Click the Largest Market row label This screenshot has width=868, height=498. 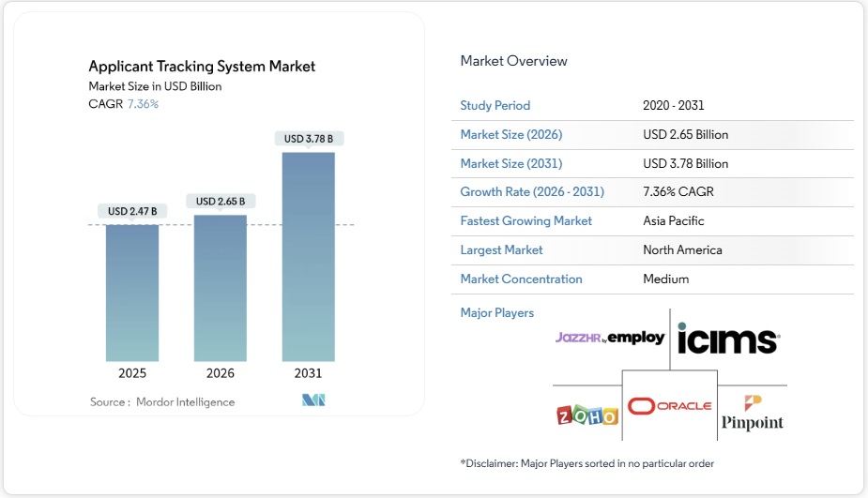click(x=501, y=250)
